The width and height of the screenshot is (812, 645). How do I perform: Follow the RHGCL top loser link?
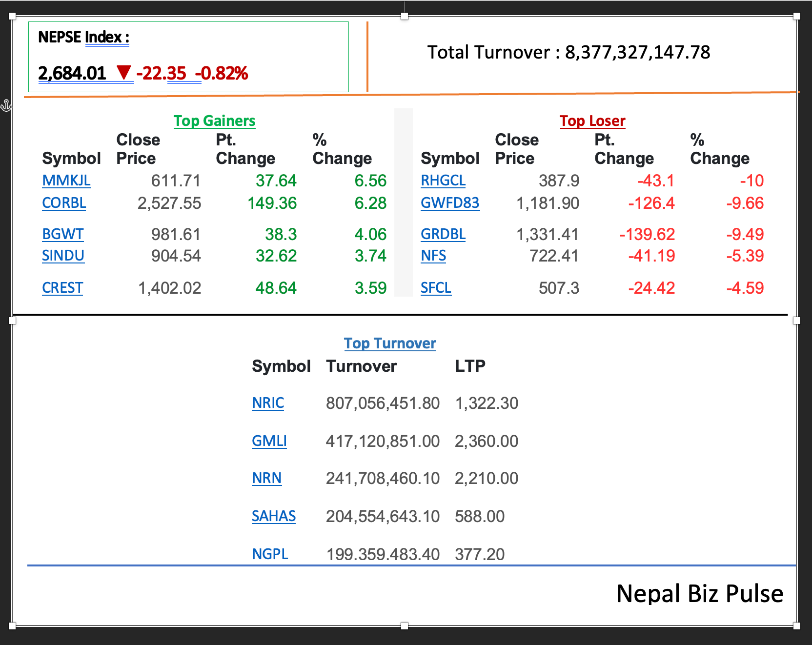point(443,181)
